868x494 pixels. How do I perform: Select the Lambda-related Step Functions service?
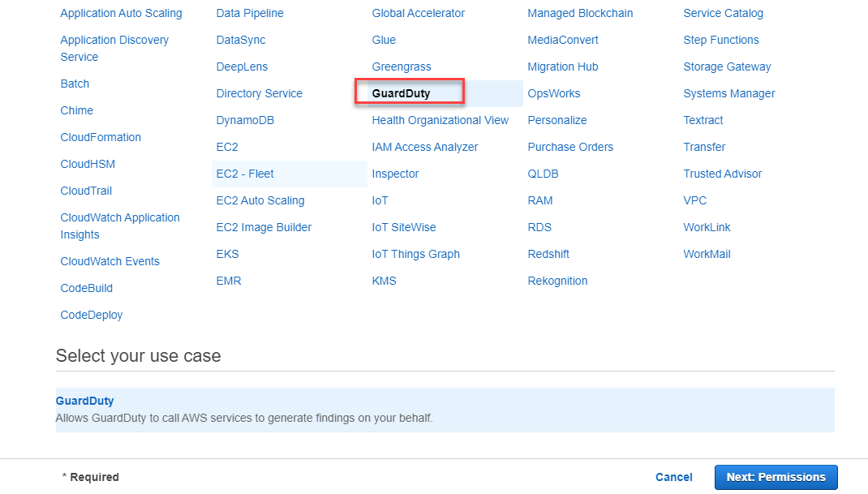point(720,39)
